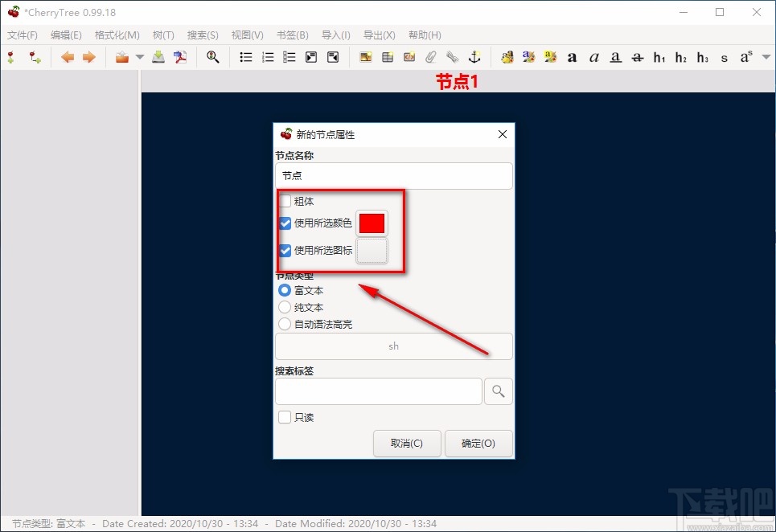The width and height of the screenshot is (776, 532).
Task: Open the 导入(I) menu
Action: pos(335,35)
